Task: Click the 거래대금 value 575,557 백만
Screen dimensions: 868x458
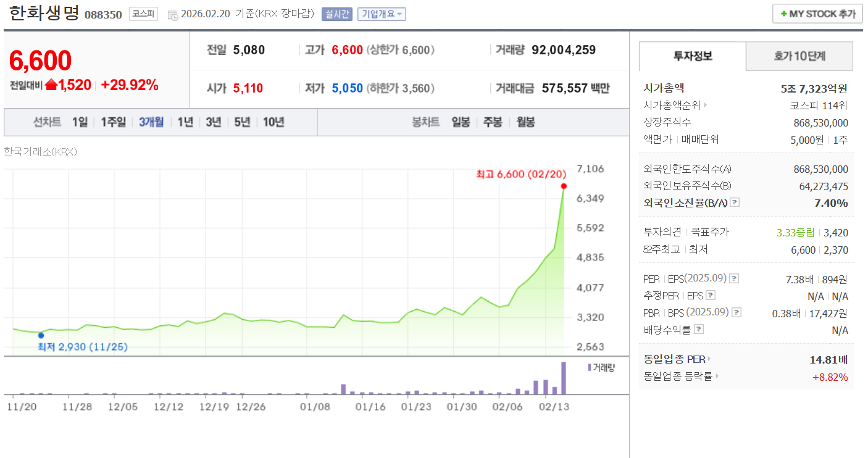Action: 576,88
